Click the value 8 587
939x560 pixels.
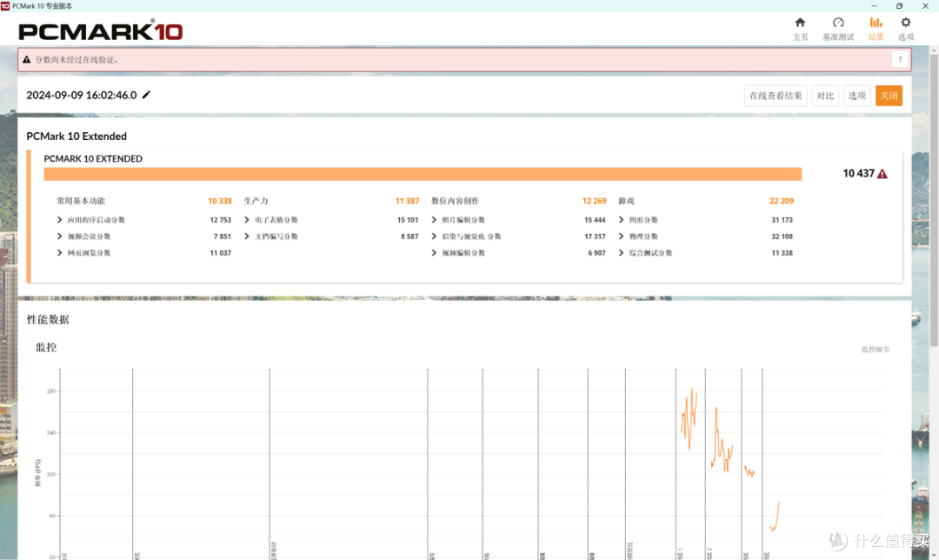pyautogui.click(x=410, y=237)
